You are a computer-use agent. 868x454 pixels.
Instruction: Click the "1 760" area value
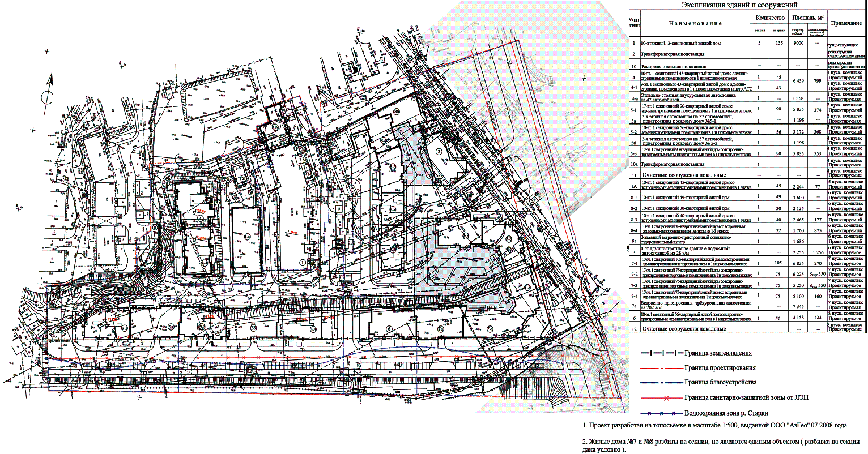[798, 230]
